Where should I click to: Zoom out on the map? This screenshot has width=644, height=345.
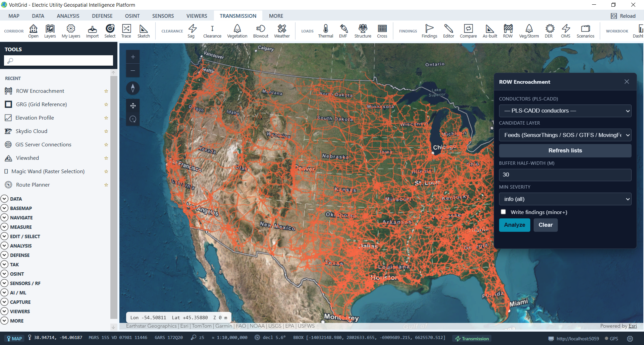pyautogui.click(x=133, y=71)
